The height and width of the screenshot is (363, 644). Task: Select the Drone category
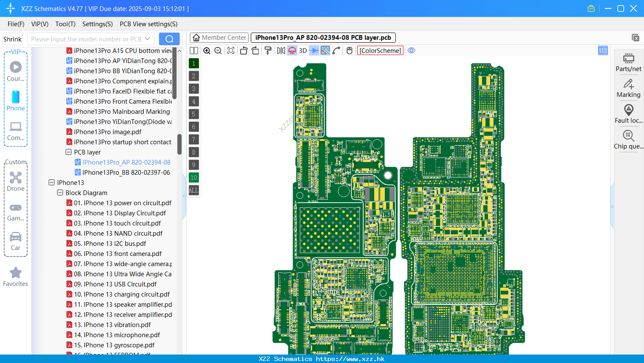(16, 181)
